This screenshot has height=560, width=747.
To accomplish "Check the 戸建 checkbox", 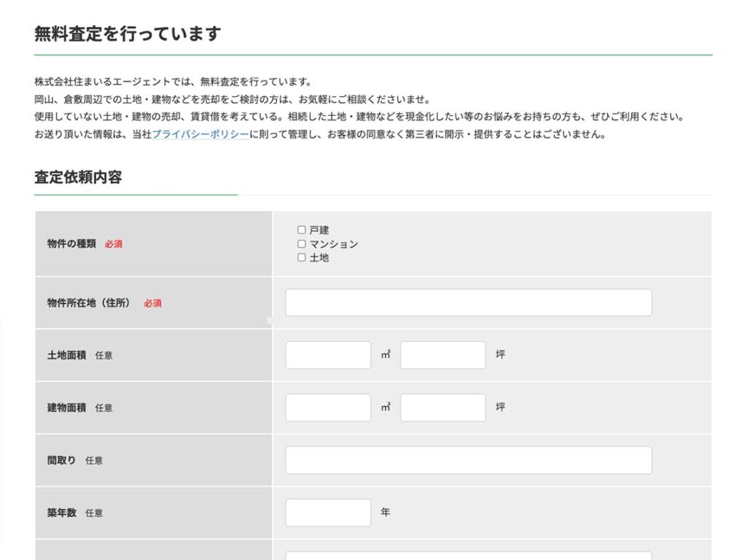I will [301, 230].
